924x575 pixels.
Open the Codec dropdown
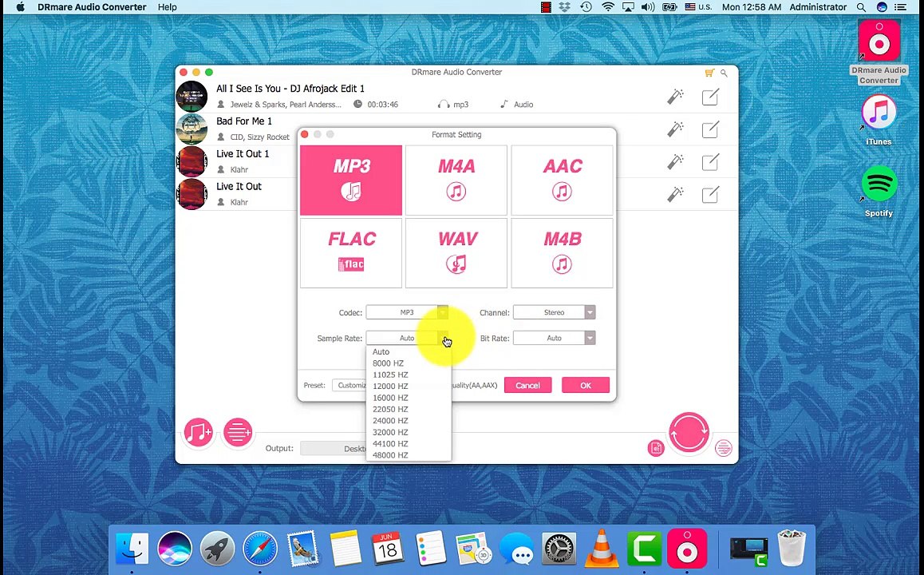click(x=407, y=312)
